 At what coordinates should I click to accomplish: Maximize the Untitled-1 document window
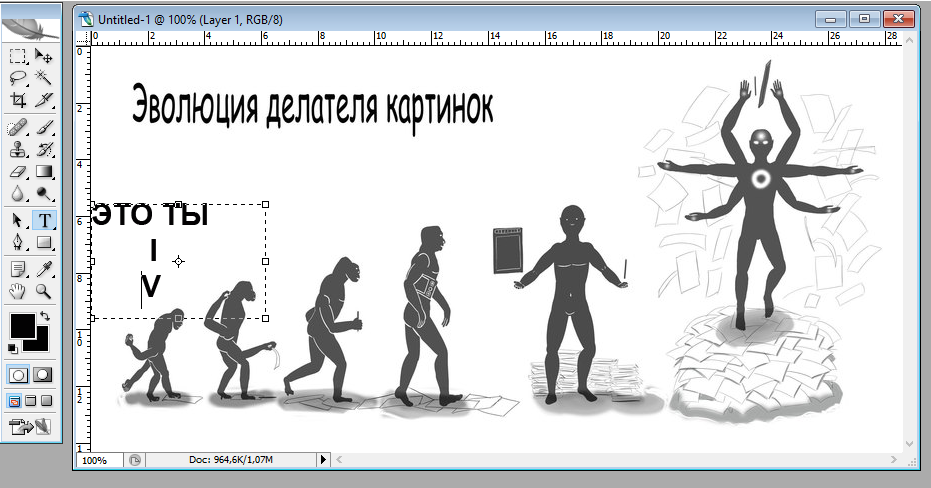point(864,19)
